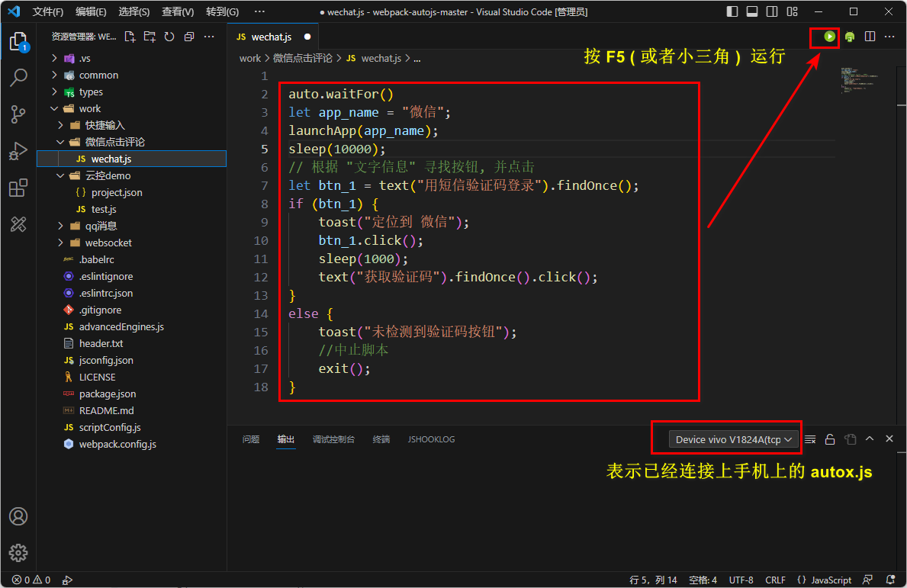Image resolution: width=907 pixels, height=588 pixels.
Task: Open the Extensions view
Action: [x=18, y=188]
